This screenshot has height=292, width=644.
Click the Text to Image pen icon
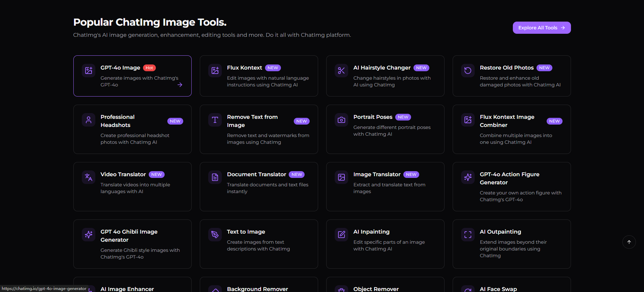coord(215,235)
